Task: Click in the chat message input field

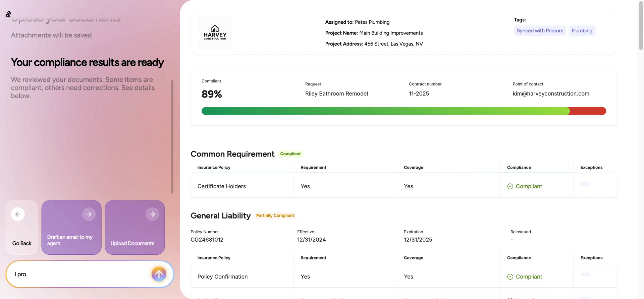Action: pos(80,274)
